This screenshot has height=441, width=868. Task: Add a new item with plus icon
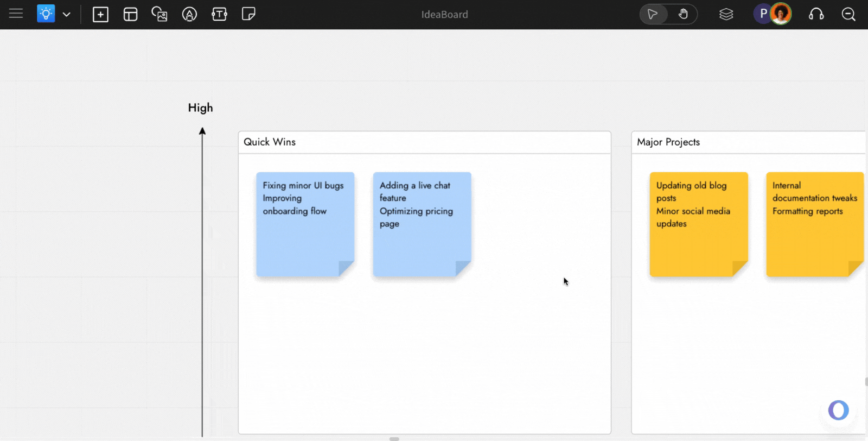(x=100, y=15)
